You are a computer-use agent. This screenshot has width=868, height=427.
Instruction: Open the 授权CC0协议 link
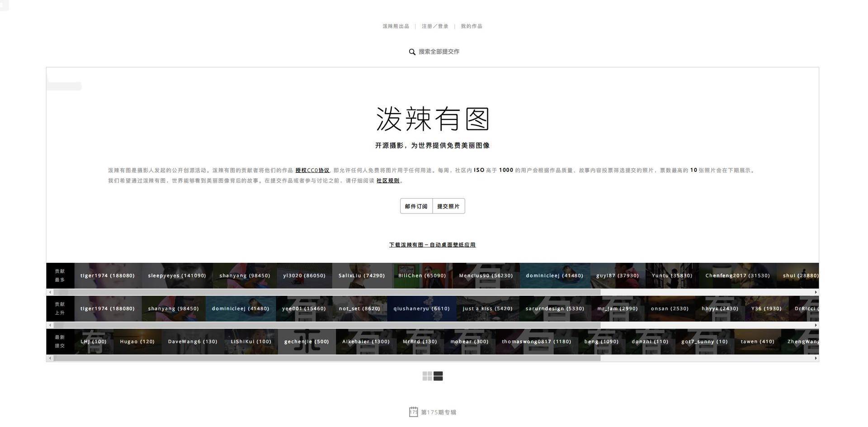(x=312, y=170)
